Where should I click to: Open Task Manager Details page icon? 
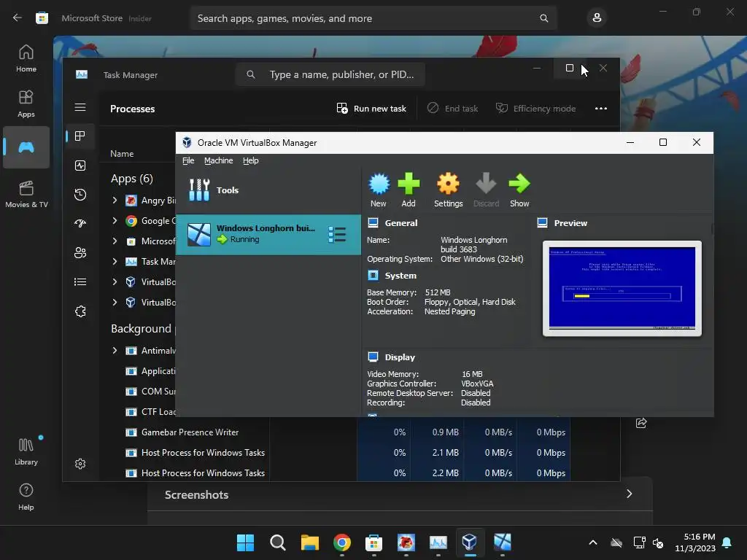coord(80,282)
